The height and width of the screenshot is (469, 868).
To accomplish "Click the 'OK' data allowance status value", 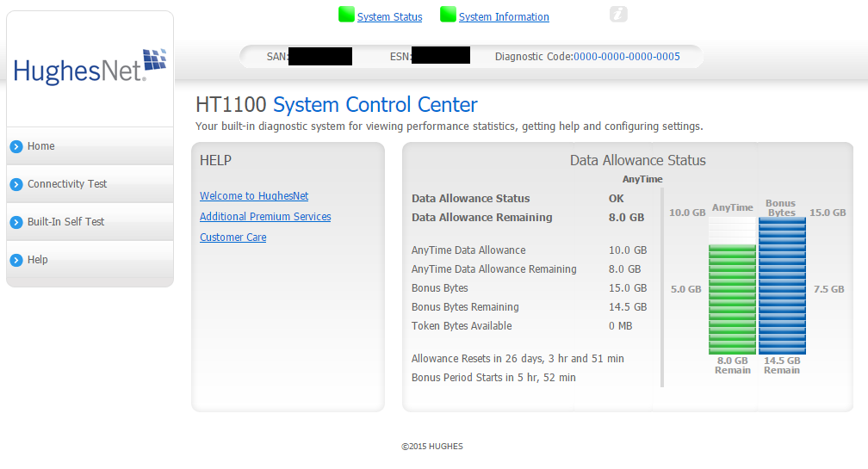I will (x=617, y=199).
